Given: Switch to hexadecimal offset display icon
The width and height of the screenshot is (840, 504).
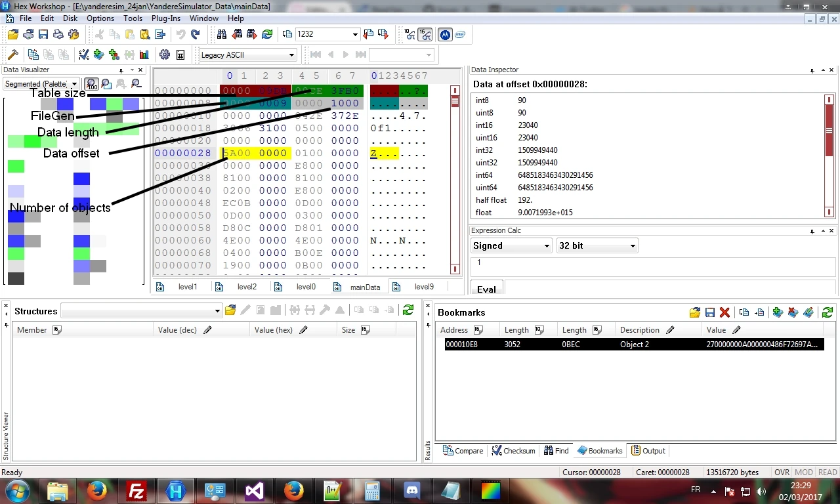Looking at the screenshot, I should [x=425, y=34].
